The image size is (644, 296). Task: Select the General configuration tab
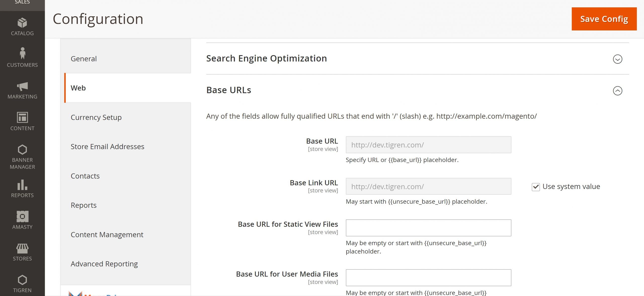[84, 59]
